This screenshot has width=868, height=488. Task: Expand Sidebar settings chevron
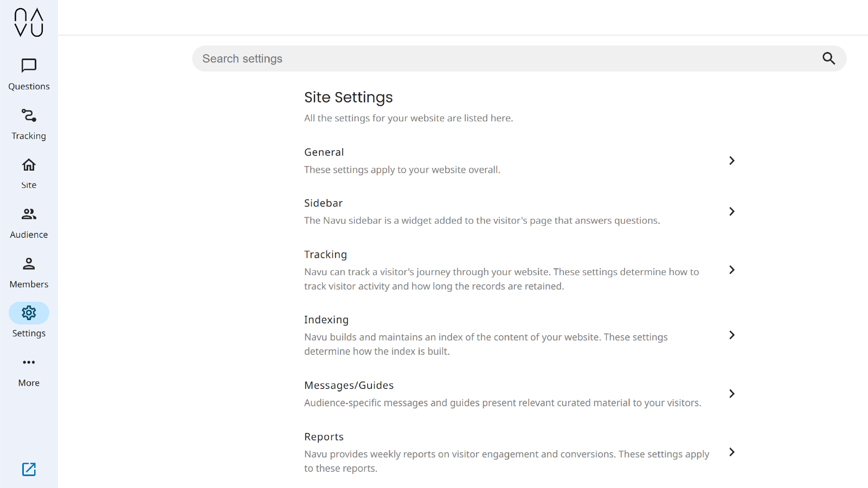(x=732, y=212)
